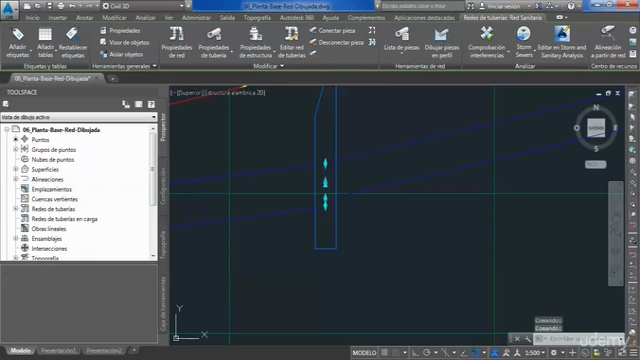Open Propiedades de tubería

214,42
